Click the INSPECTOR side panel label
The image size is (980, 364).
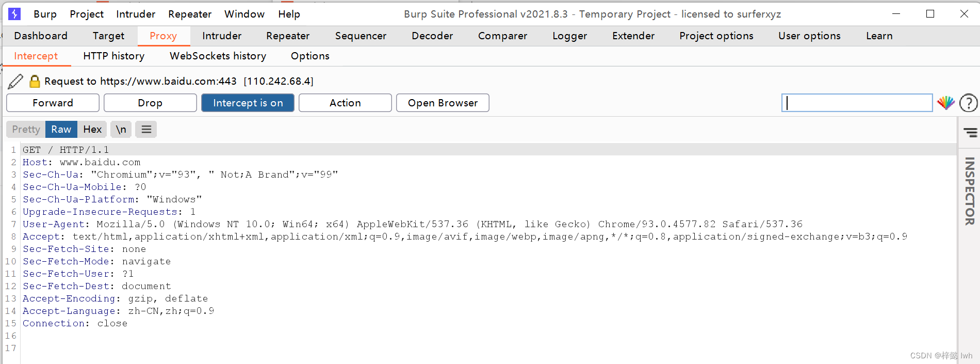(970, 191)
